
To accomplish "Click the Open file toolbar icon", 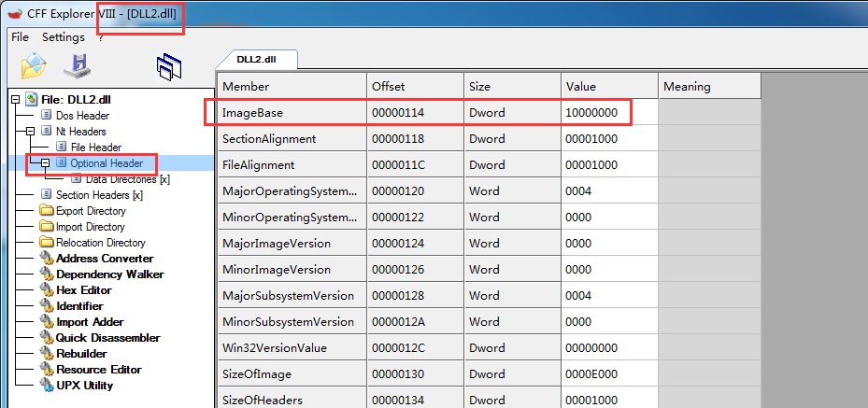I will click(x=34, y=65).
